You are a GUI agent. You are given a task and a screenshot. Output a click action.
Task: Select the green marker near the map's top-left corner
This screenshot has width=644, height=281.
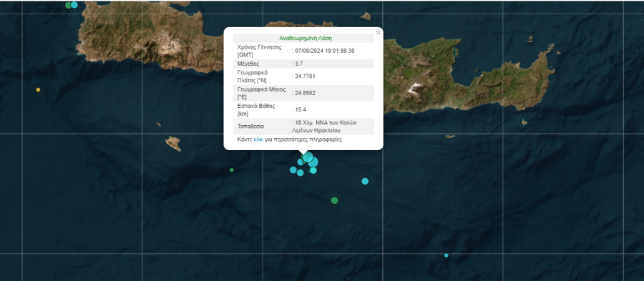[x=68, y=5]
